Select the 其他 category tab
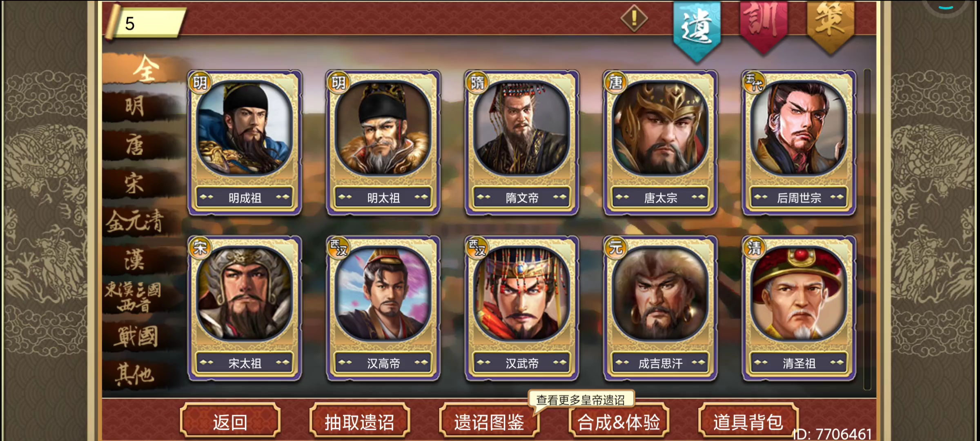Screen dimensions: 980x441 [135, 374]
